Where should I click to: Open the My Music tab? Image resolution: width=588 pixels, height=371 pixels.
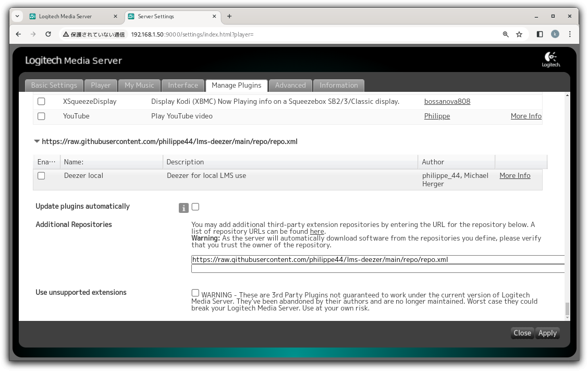(139, 85)
